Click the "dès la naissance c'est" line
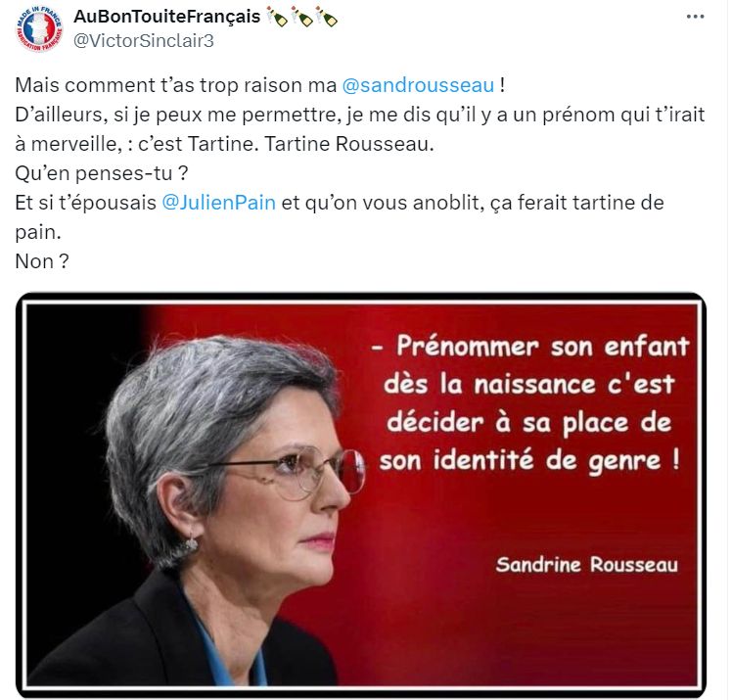This screenshot has width=731, height=700. pyautogui.click(x=529, y=385)
